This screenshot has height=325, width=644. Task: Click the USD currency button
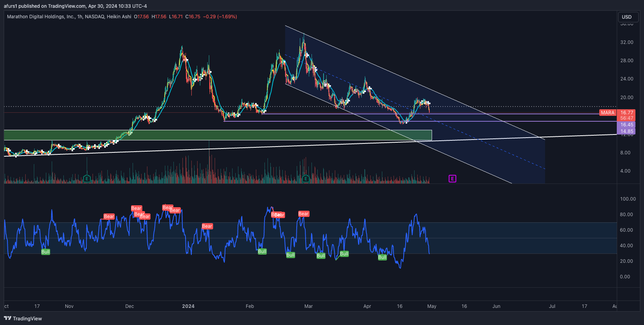(x=628, y=17)
